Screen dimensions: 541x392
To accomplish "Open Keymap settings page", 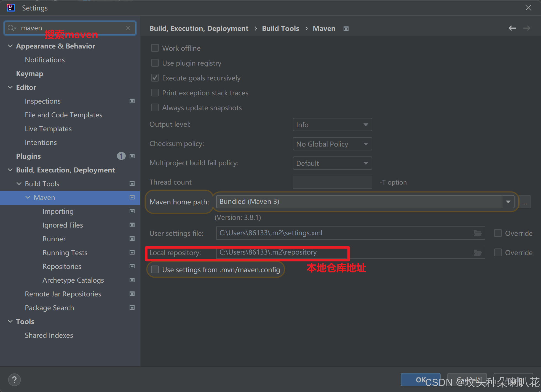I will 30,74.
